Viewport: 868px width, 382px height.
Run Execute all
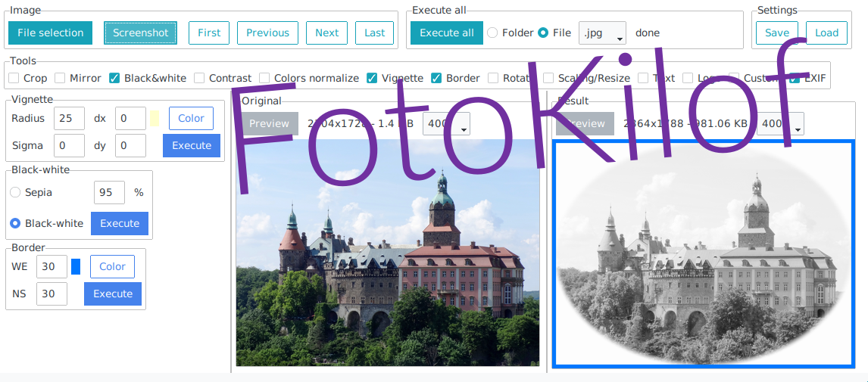pos(447,33)
